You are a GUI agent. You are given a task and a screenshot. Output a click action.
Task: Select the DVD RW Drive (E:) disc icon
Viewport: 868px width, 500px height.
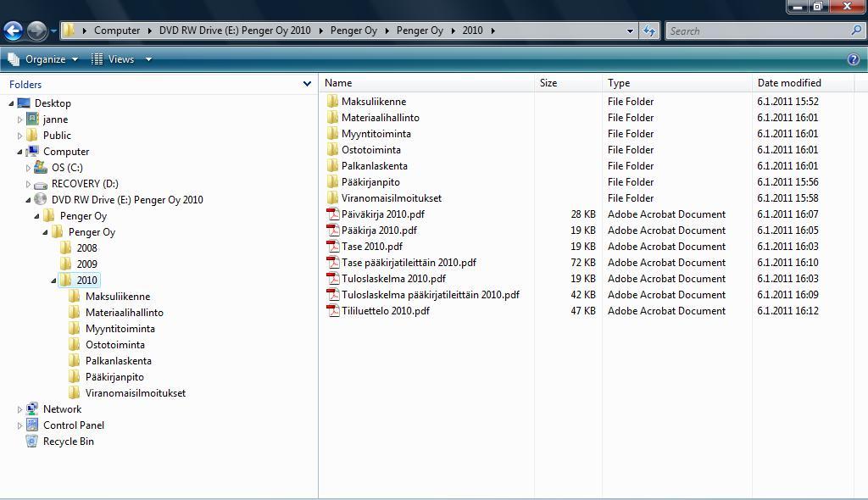point(41,199)
